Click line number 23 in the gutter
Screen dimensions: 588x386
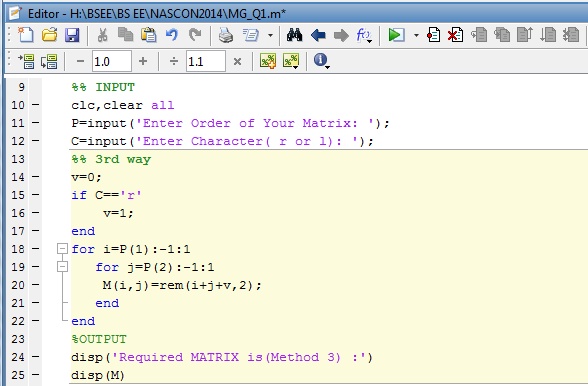18,339
